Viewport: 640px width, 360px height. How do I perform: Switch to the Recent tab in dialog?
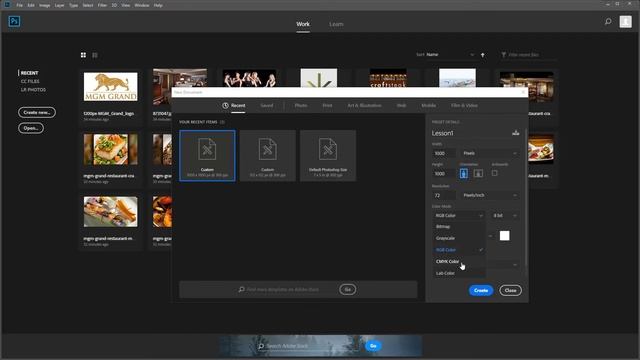(234, 105)
